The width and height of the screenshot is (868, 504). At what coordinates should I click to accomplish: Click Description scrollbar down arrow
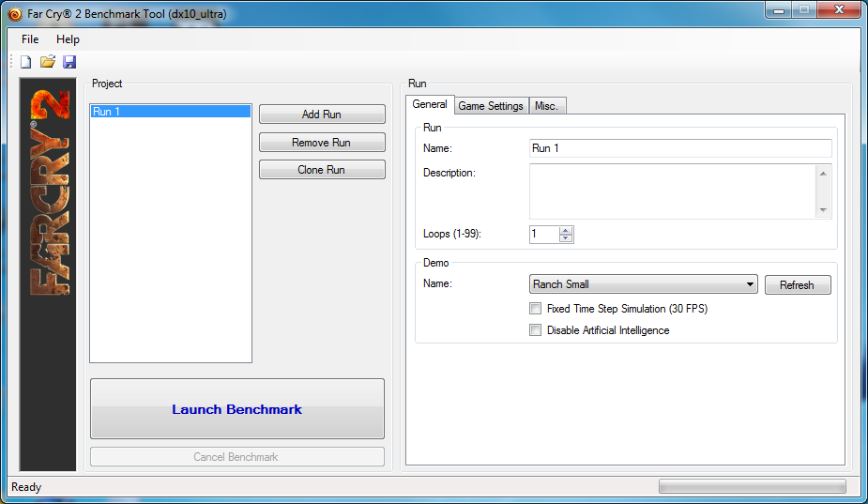click(x=823, y=210)
